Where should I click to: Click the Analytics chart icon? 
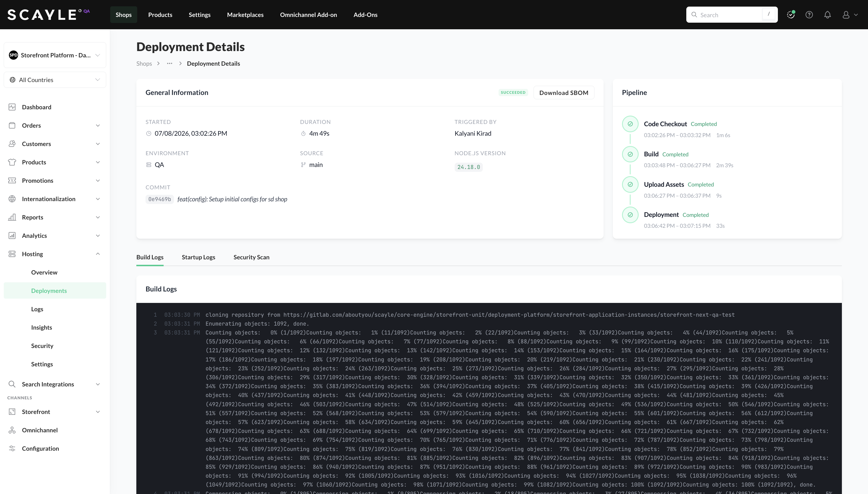tap(12, 235)
